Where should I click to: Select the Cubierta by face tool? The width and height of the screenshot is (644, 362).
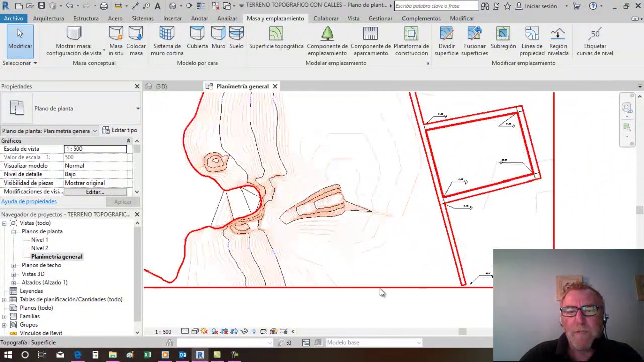(197, 38)
